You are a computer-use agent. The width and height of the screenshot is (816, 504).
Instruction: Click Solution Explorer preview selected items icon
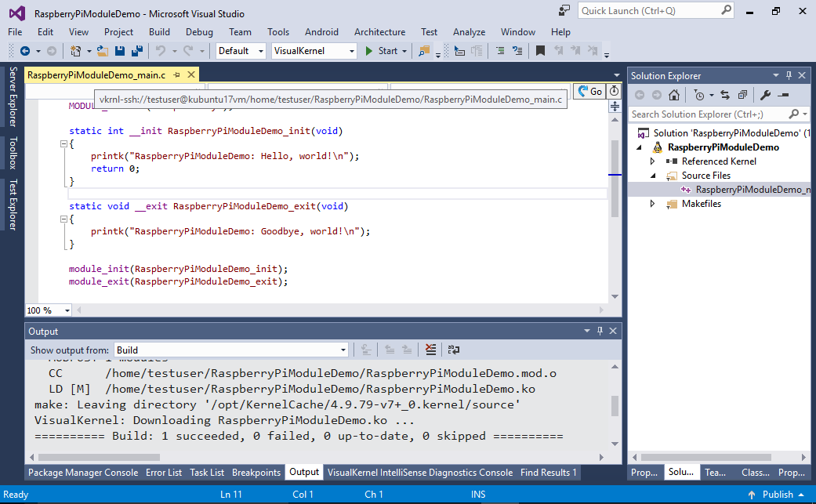coord(783,95)
